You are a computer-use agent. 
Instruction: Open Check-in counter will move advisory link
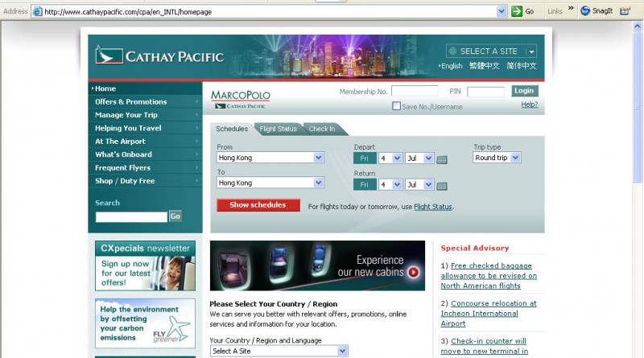click(x=485, y=346)
